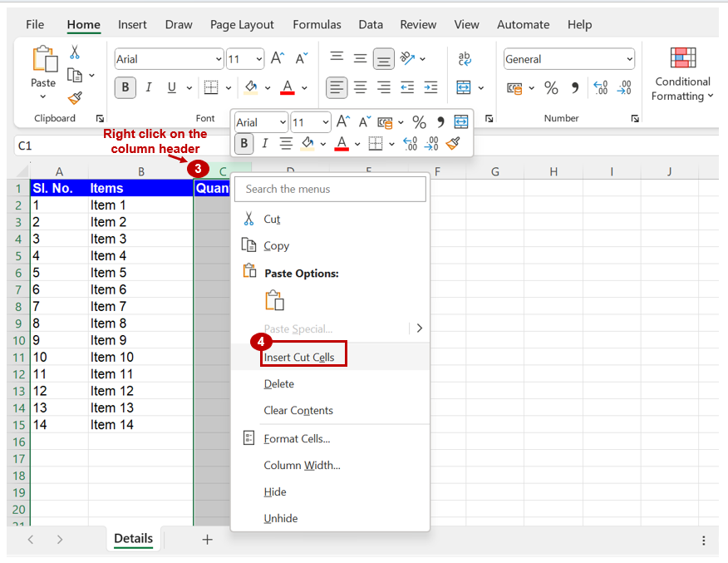Choose Copy from the context menu

pos(330,245)
